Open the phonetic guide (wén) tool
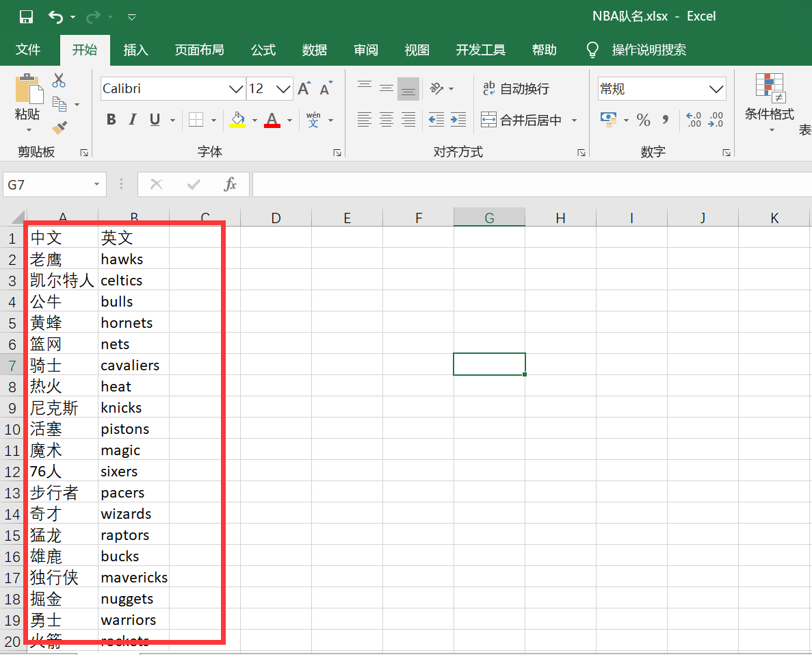The image size is (812, 655). pos(313,120)
